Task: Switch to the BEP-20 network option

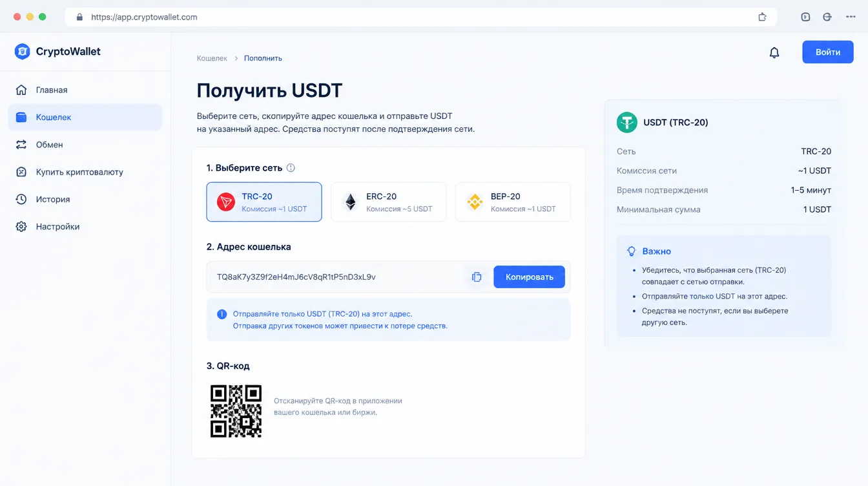Action: click(513, 202)
